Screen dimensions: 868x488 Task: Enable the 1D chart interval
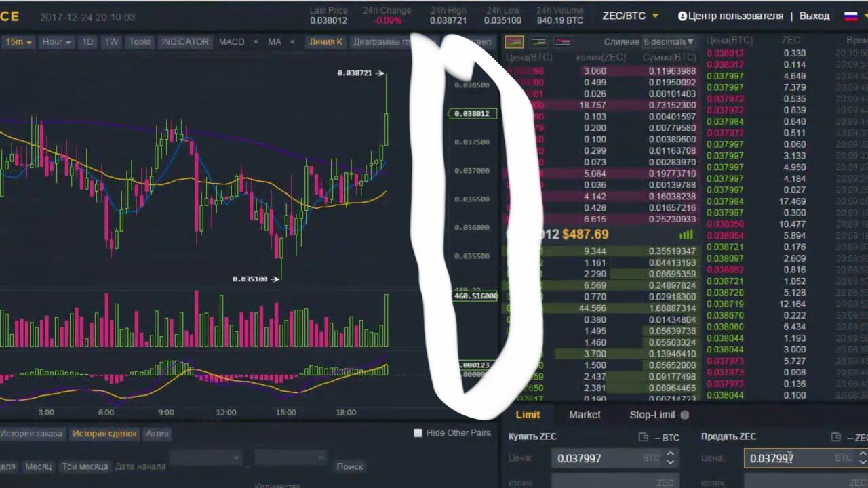pyautogui.click(x=87, y=42)
